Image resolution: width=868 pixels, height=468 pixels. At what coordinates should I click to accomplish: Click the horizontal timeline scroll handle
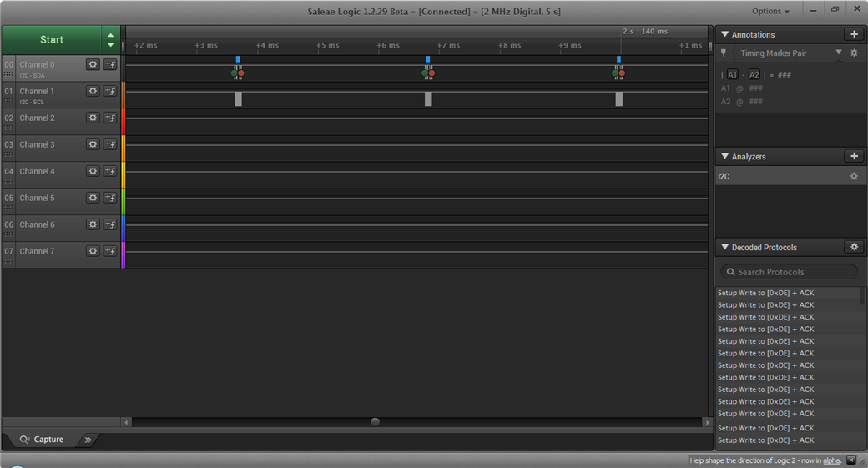click(375, 422)
